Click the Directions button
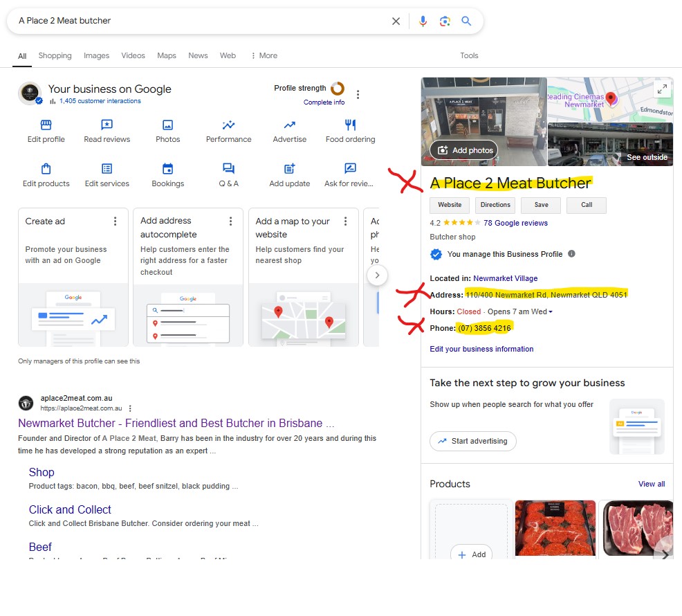Viewport: 682px width, 616px height. click(495, 205)
